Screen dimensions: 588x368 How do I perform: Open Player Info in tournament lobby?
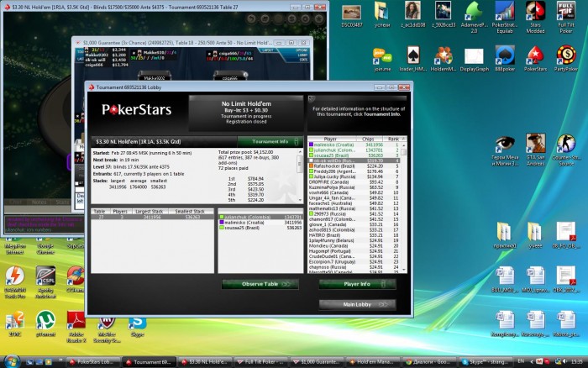pyautogui.click(x=357, y=284)
